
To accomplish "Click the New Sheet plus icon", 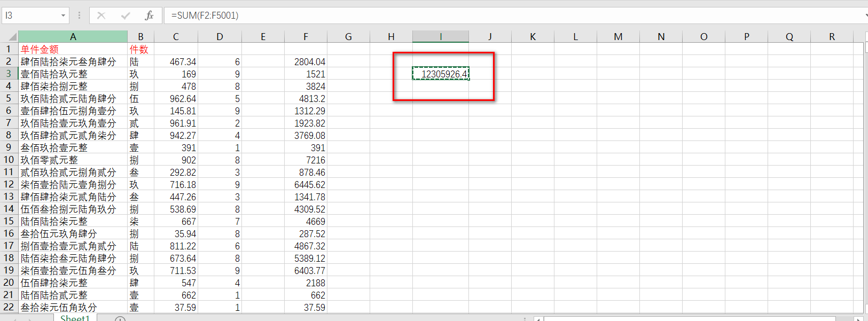I will (x=120, y=319).
